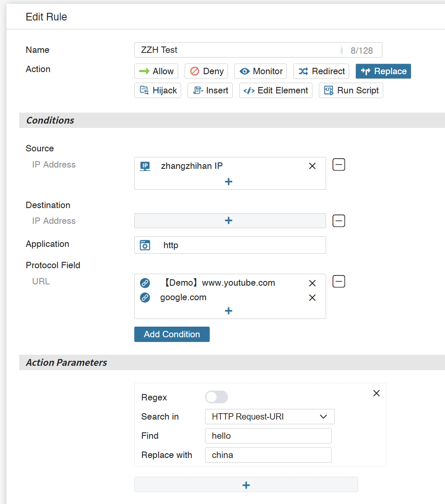The height and width of the screenshot is (504, 445).
Task: Add another action parameter block
Action: 246,485
